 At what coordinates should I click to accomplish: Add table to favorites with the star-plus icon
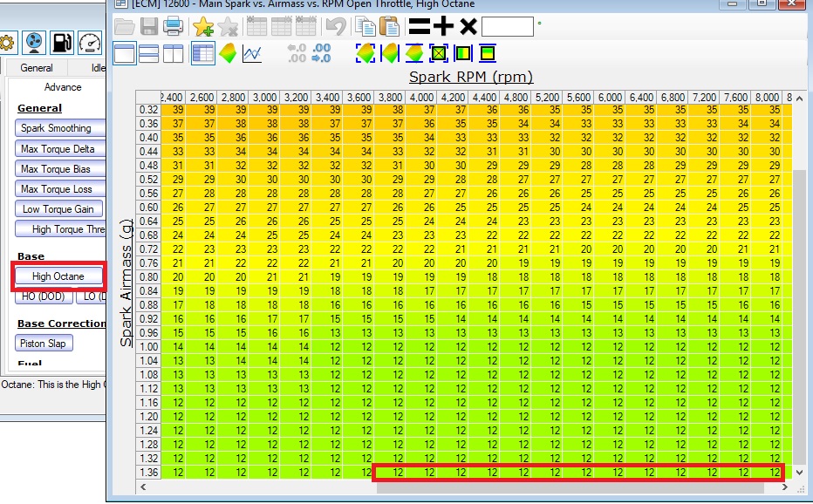203,26
